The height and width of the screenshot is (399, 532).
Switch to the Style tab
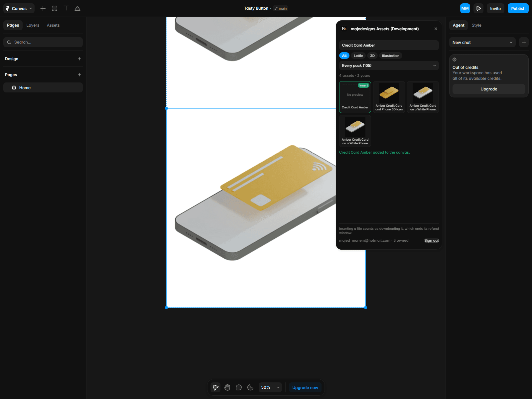tap(476, 25)
